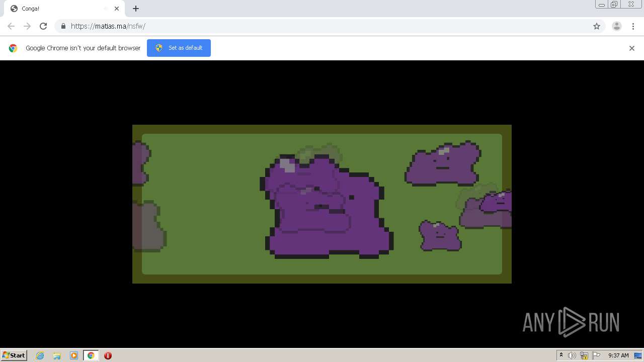Select Chrome in the taskbar

(x=91, y=355)
